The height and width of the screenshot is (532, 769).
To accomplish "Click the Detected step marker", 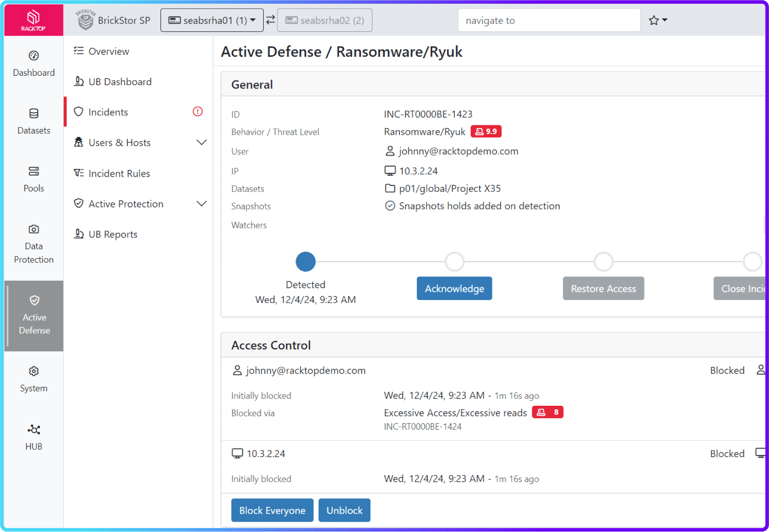I will [x=306, y=262].
